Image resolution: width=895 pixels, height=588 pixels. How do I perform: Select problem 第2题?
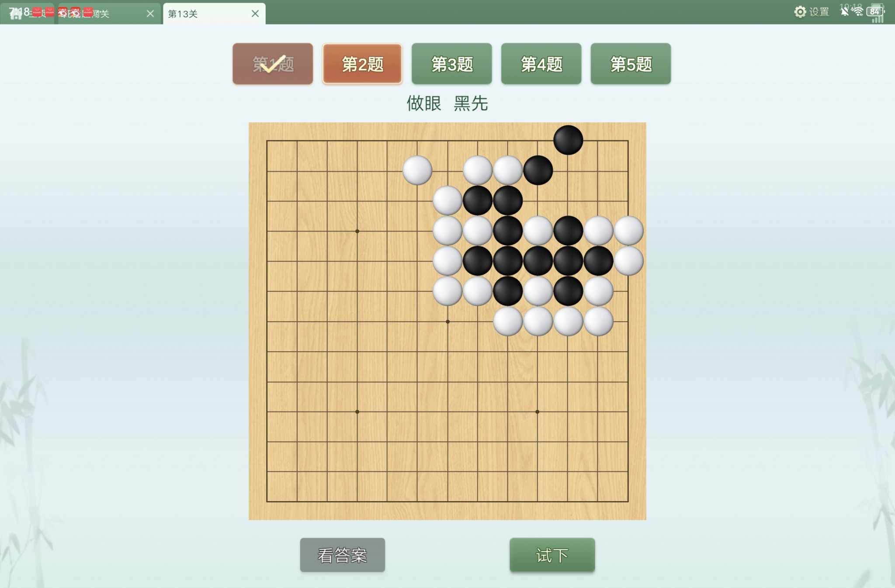tap(362, 64)
